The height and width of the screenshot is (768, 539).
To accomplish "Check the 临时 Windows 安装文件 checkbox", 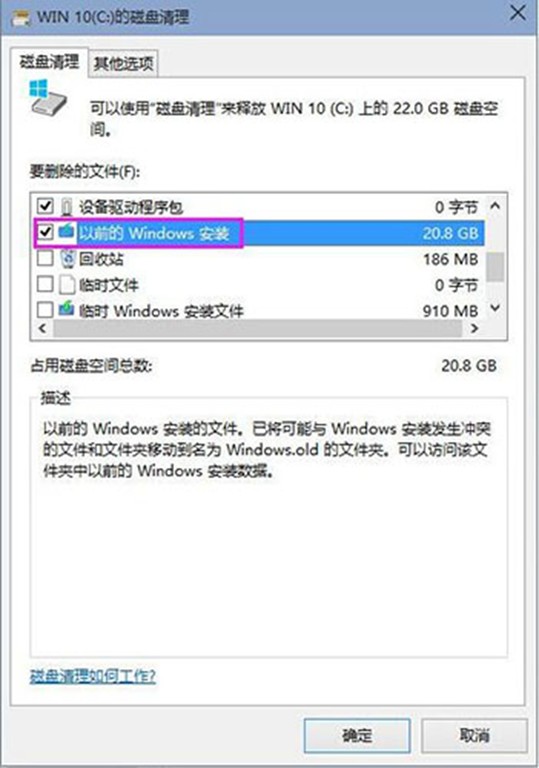I will [45, 310].
